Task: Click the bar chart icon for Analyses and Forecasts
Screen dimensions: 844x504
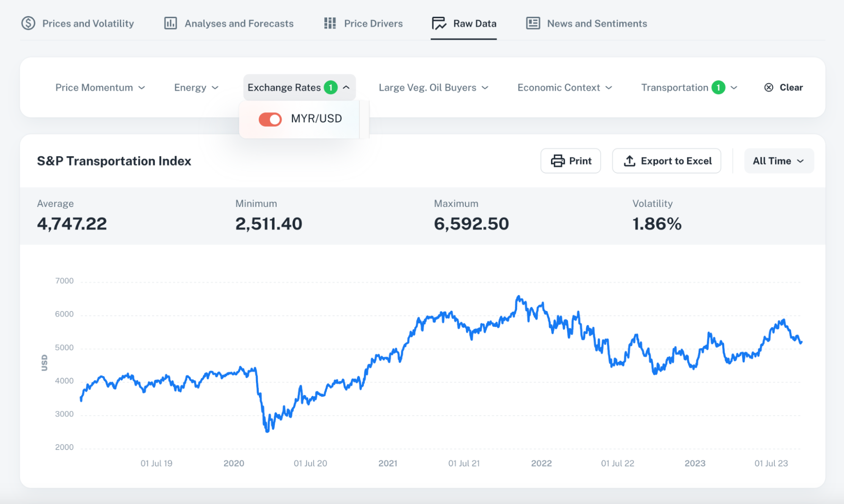Action: click(171, 23)
